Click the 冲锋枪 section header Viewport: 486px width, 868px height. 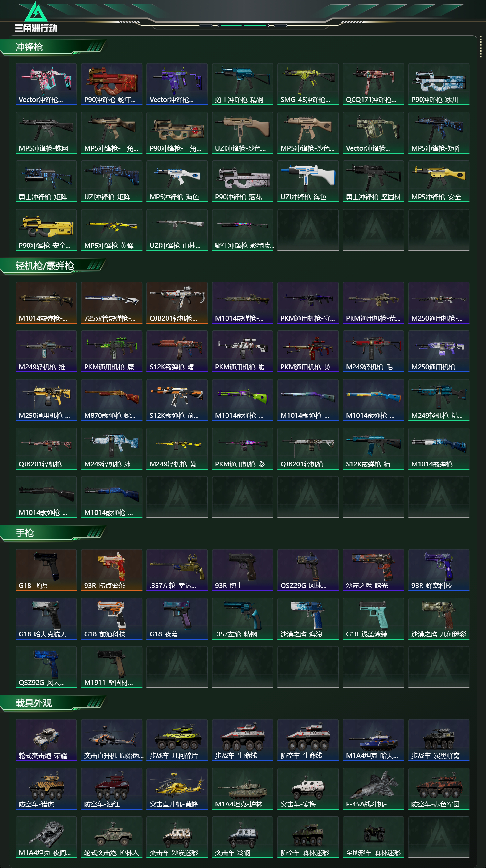tap(29, 47)
